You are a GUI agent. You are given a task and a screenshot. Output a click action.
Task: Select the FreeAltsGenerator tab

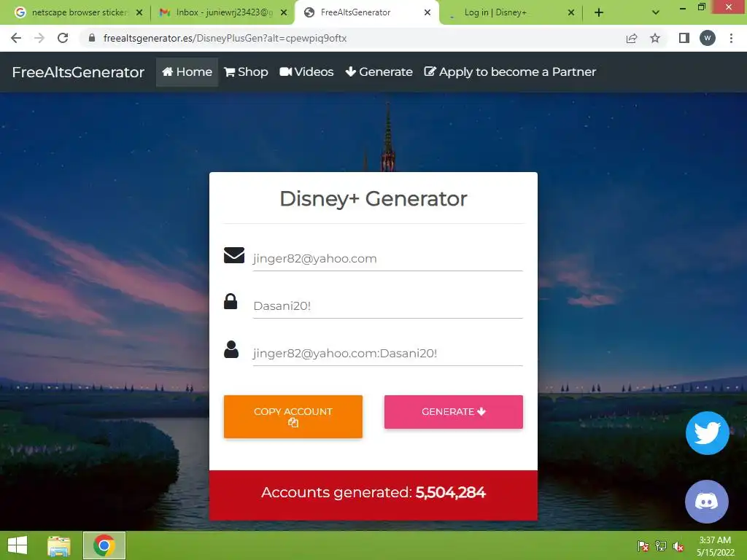(367, 12)
